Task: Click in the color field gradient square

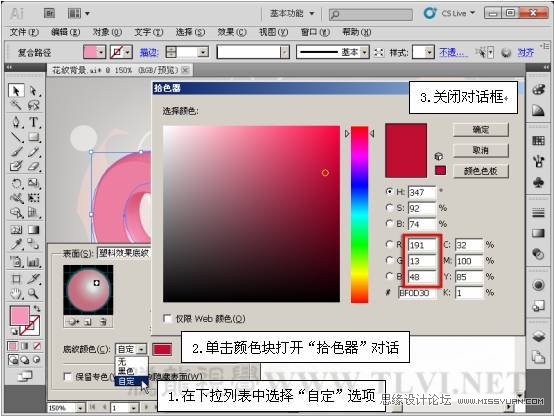Action: (251, 214)
